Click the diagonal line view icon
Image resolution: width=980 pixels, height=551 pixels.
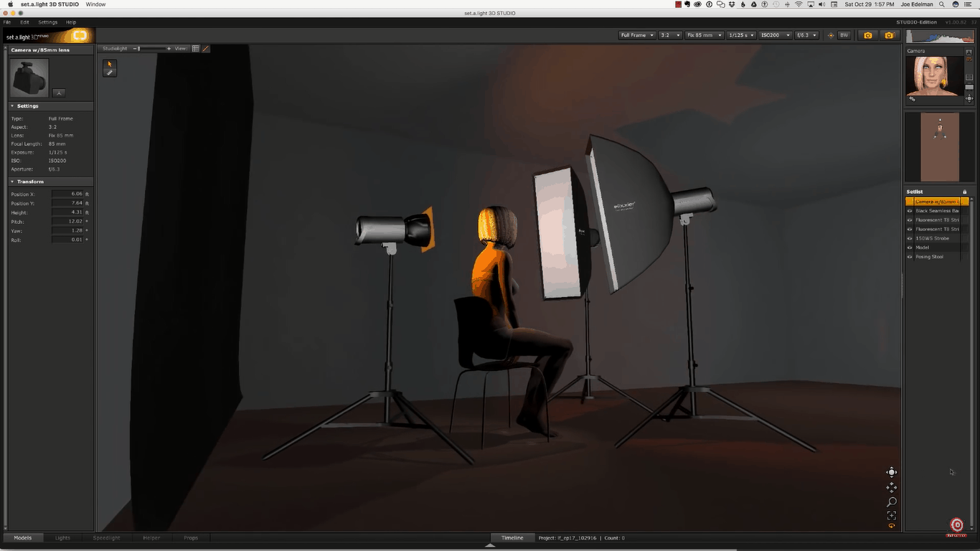tap(206, 49)
